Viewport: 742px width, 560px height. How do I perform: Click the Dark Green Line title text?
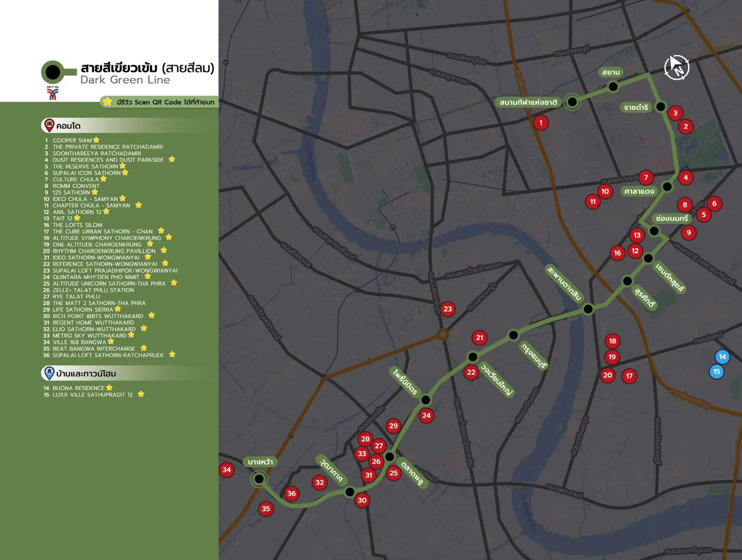point(125,80)
